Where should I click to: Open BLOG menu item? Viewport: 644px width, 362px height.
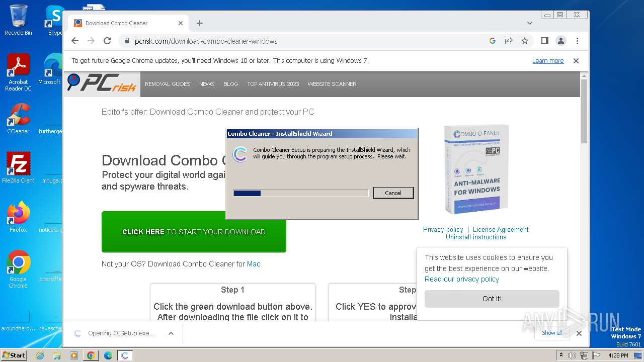(231, 84)
